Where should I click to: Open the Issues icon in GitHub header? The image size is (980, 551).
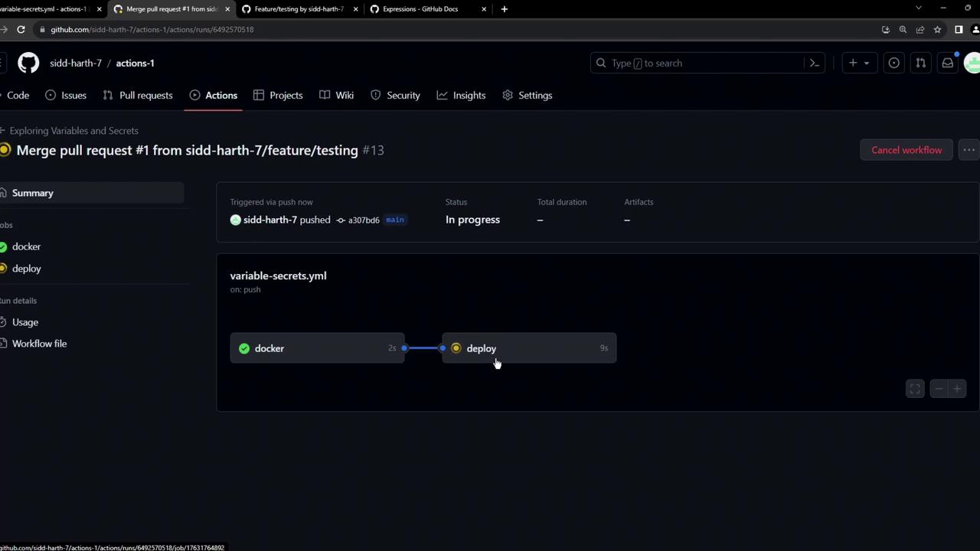pyautogui.click(x=893, y=63)
